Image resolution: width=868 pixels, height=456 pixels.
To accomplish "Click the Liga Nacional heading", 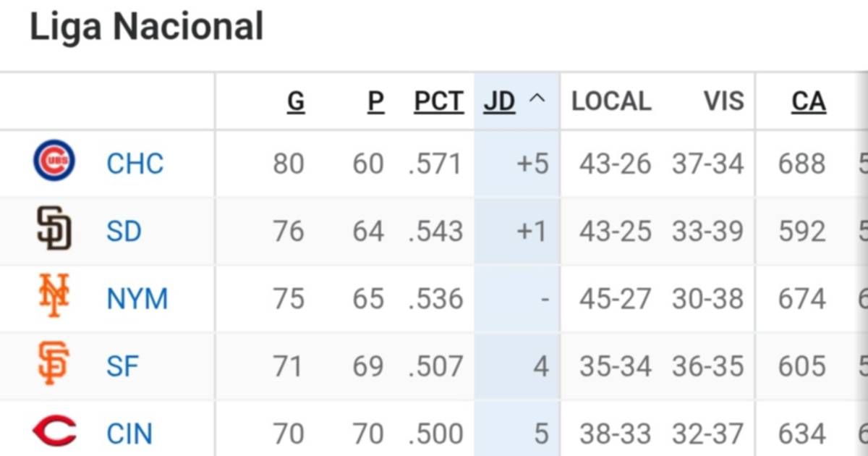I will (x=146, y=27).
